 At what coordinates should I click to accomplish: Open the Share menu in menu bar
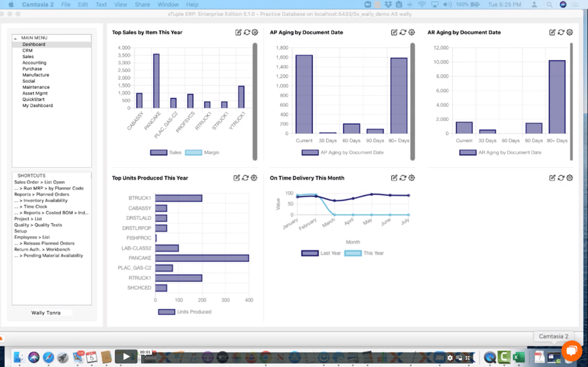click(x=142, y=5)
